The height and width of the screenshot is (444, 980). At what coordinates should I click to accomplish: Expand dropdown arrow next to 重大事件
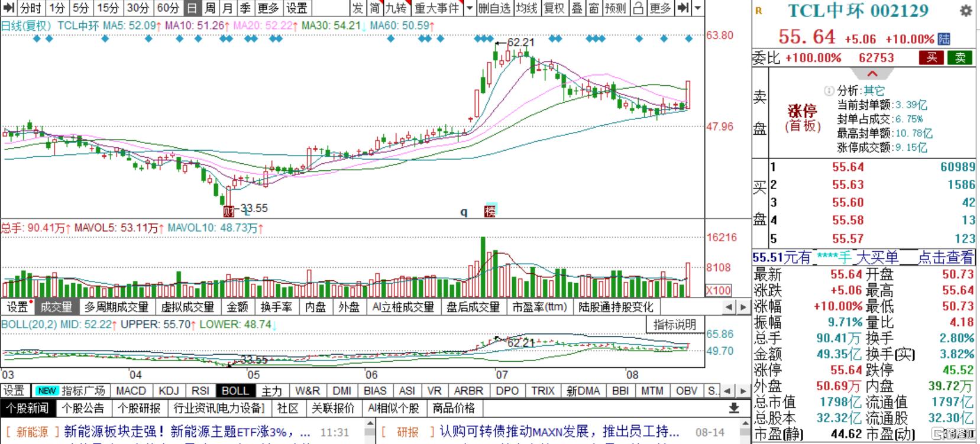[469, 8]
